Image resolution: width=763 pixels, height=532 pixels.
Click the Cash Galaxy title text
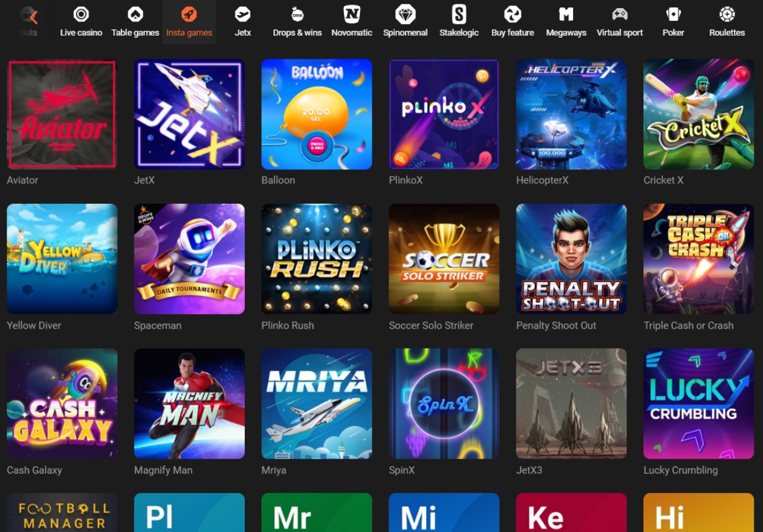[x=35, y=470]
